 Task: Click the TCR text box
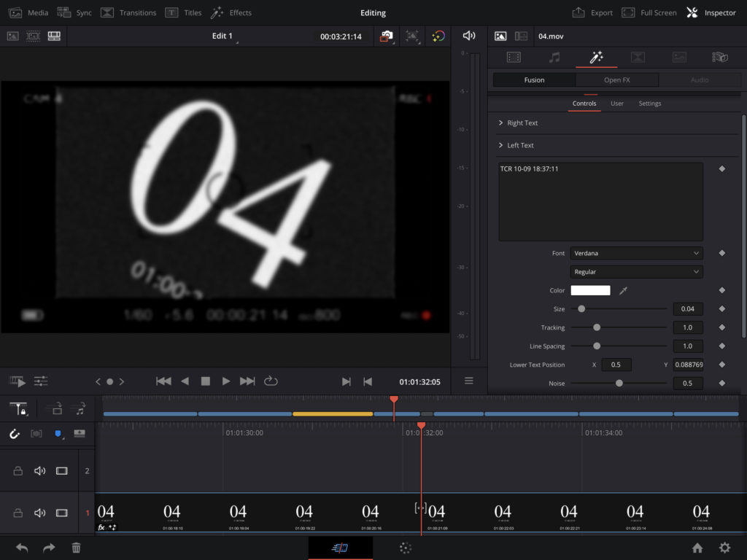601,201
